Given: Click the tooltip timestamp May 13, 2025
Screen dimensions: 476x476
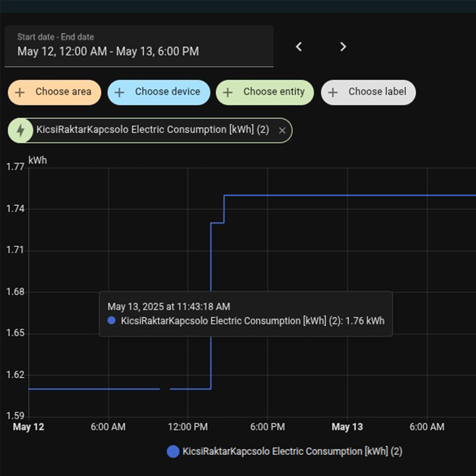Looking at the screenshot, I should (x=169, y=307).
